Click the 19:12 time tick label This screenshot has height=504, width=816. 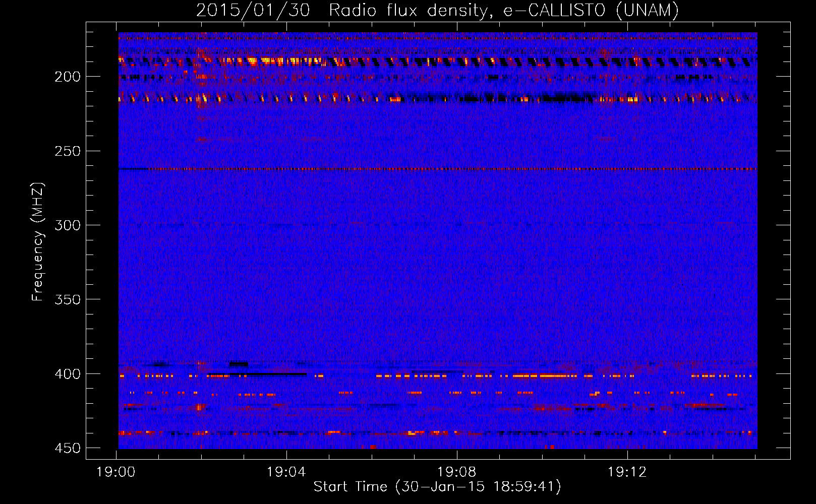pyautogui.click(x=627, y=472)
